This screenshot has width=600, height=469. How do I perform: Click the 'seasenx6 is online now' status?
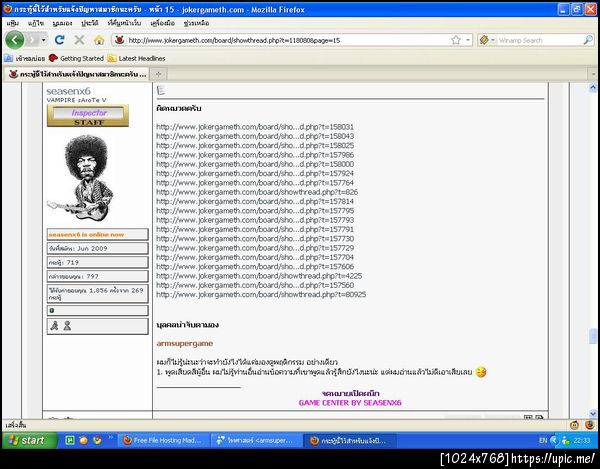[97, 234]
